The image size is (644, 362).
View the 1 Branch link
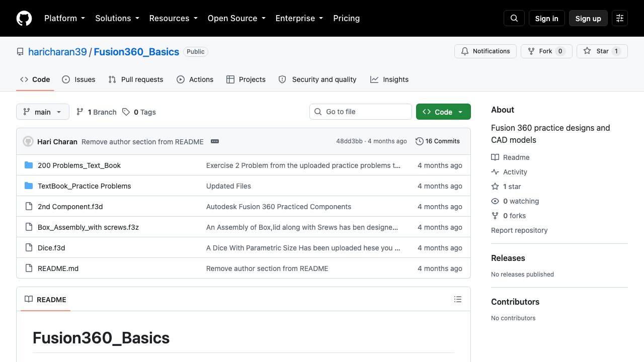click(96, 112)
